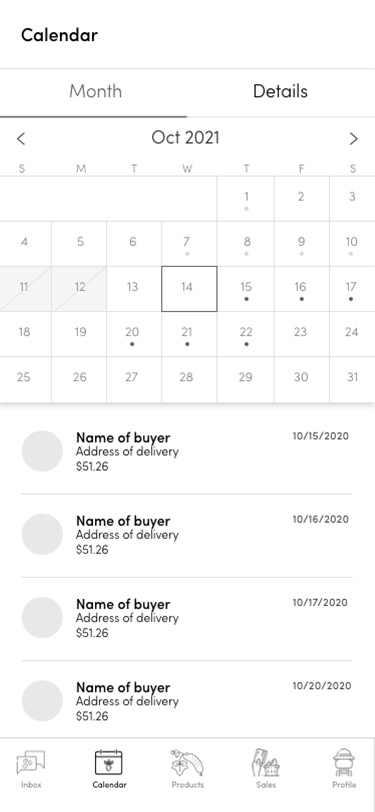This screenshot has width=375, height=812.
Task: Choose October 20 on the calendar
Action: tap(134, 334)
